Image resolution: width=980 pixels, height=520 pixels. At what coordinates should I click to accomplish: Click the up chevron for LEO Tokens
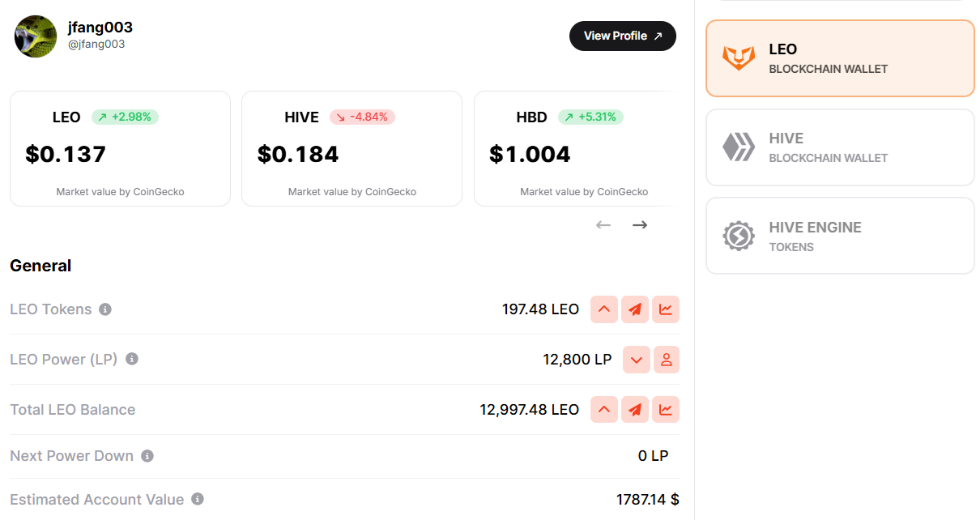coord(604,309)
